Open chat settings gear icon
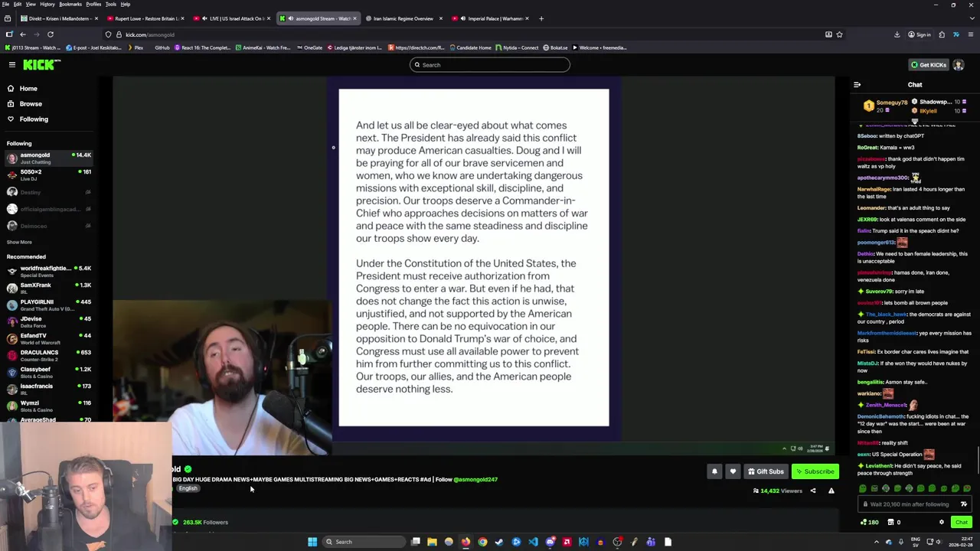 click(942, 522)
